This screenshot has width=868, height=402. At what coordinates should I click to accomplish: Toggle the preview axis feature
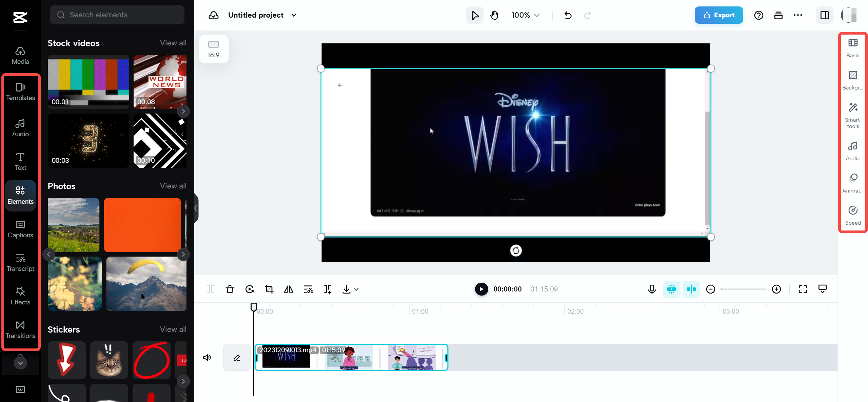tap(691, 289)
